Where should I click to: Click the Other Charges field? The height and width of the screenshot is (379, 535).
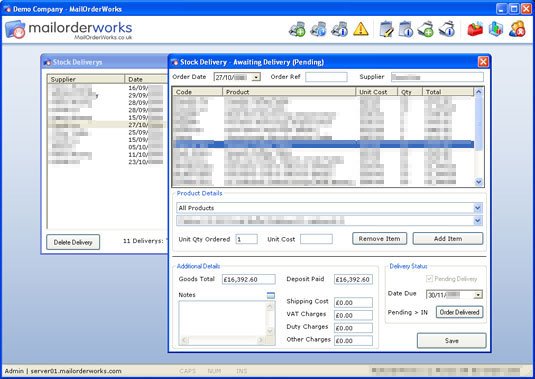tap(353, 340)
